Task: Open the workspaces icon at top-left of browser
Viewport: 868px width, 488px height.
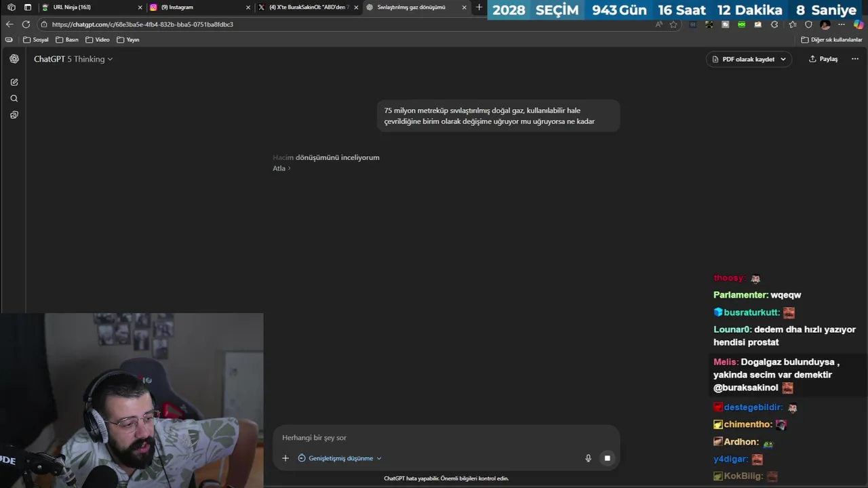Action: pos(11,7)
